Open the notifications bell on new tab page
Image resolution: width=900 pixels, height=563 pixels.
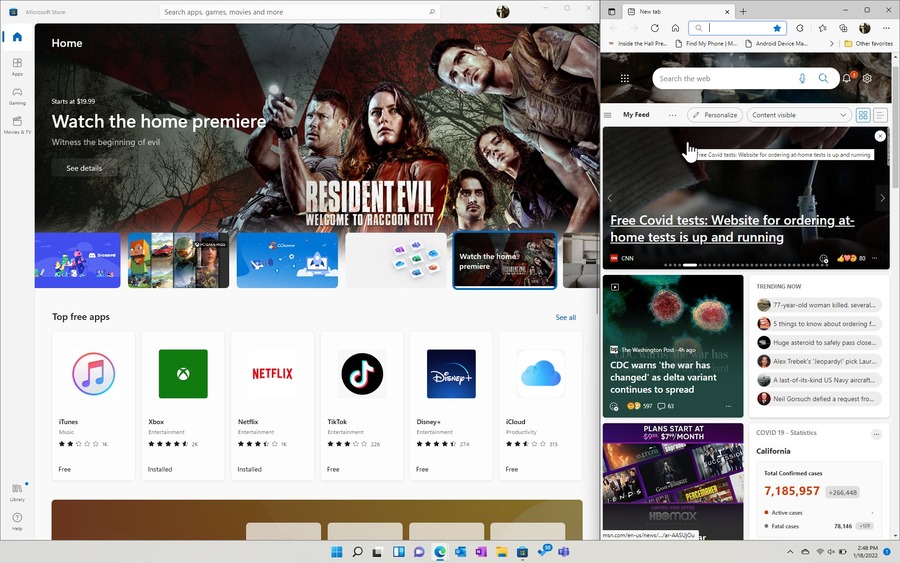click(847, 78)
